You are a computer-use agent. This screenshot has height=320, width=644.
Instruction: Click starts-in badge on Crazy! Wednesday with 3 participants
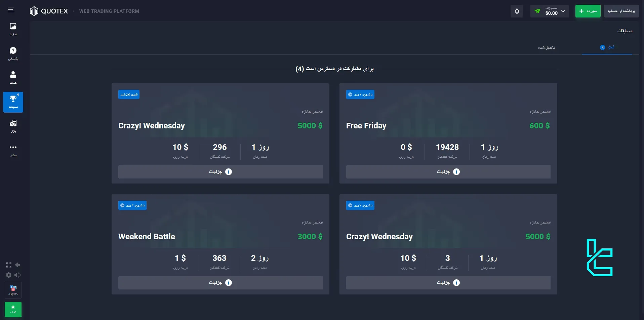[x=360, y=205]
